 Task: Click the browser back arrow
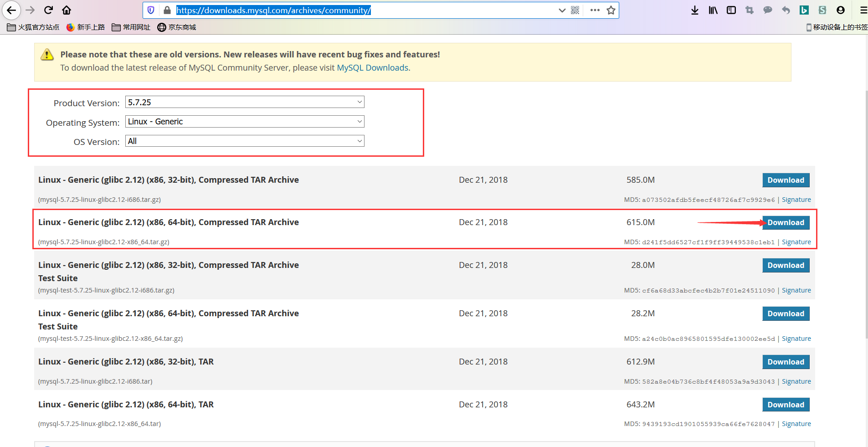point(11,10)
